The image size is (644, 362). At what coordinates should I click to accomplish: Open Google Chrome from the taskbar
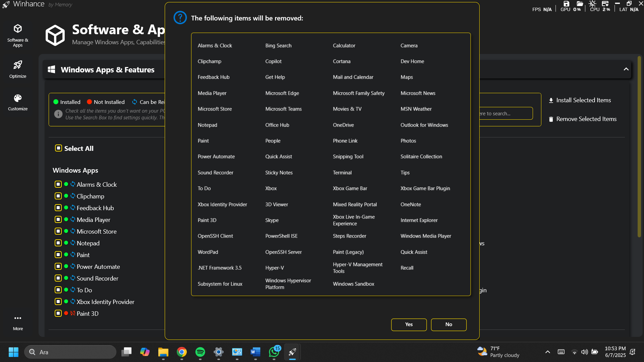pyautogui.click(x=182, y=352)
